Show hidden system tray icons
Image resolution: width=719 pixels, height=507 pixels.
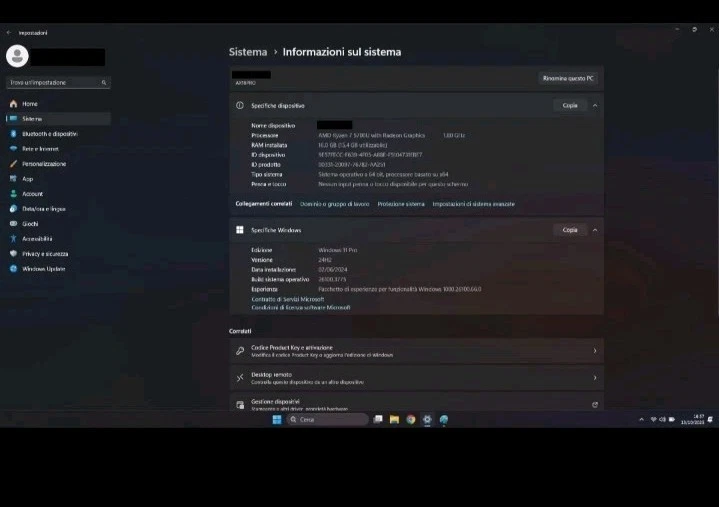click(642, 419)
